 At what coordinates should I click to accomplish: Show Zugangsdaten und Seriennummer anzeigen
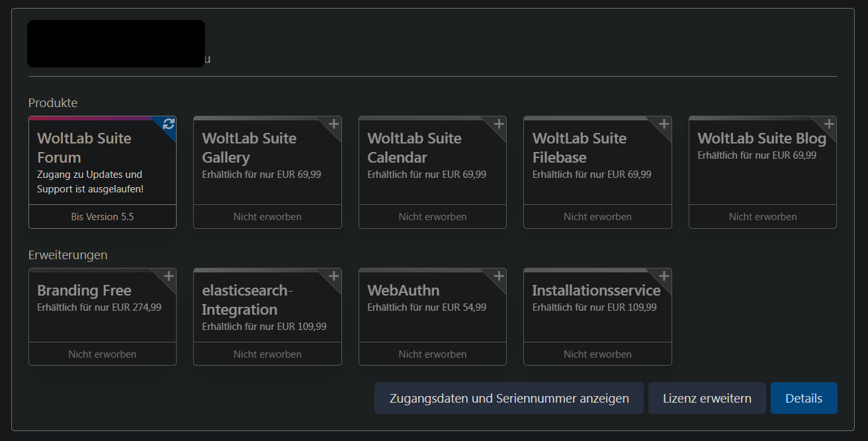tap(509, 398)
